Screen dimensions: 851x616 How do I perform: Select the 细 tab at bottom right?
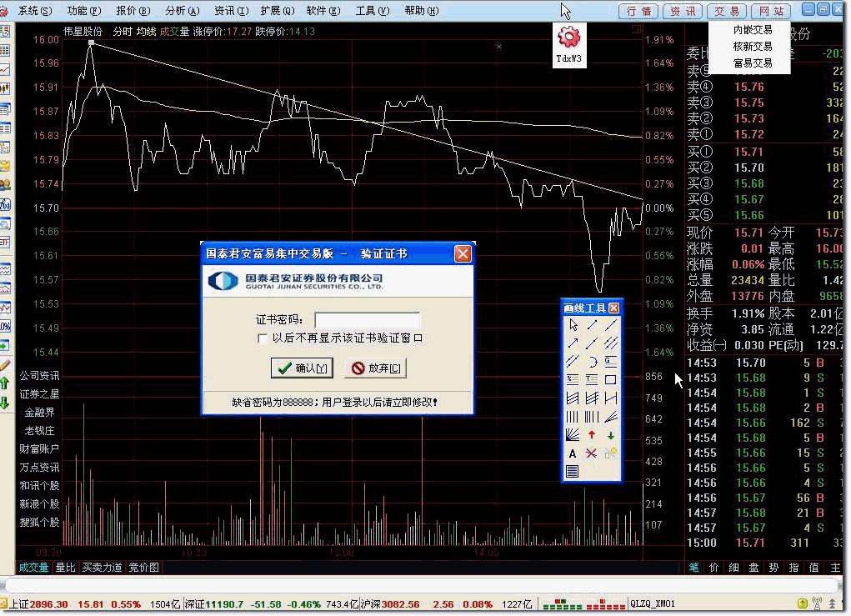733,568
